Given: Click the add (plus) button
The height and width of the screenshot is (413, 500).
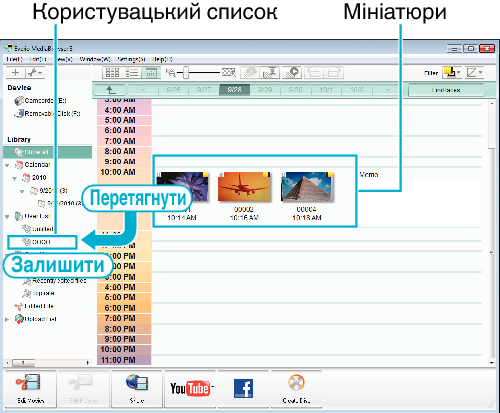Looking at the screenshot, I should click(15, 72).
